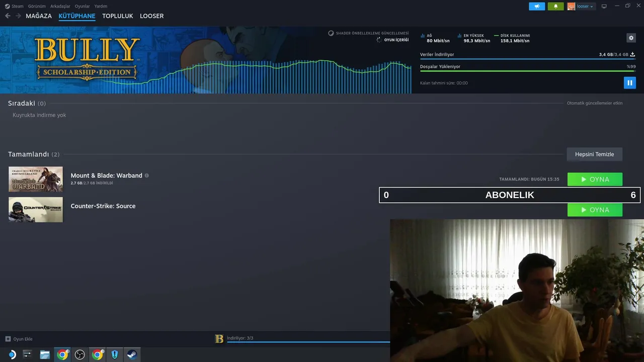The width and height of the screenshot is (644, 362).
Task: Click the AĞ 80 Mbit/sn statistic
Action: [436, 38]
